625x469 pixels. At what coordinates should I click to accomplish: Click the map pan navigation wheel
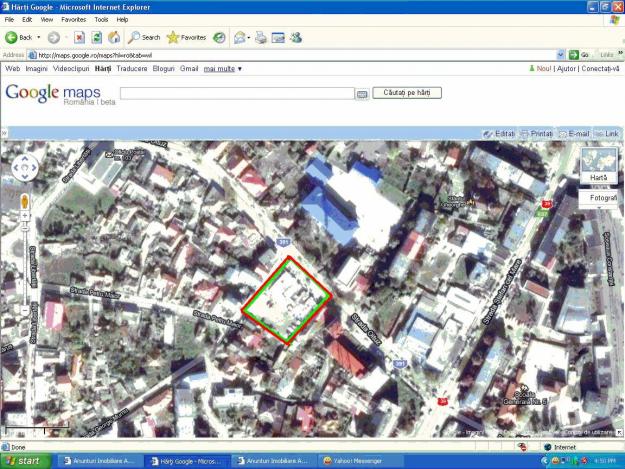point(25,168)
